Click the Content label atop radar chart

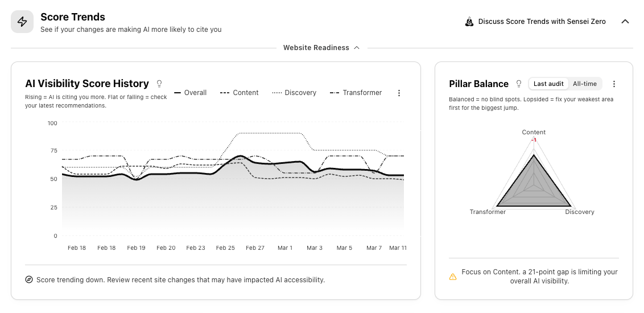coord(534,133)
